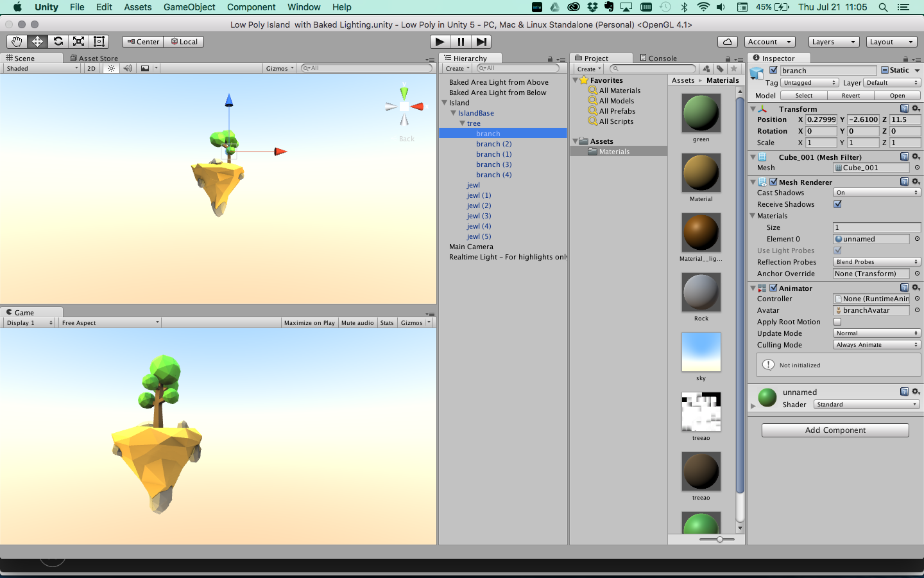The height and width of the screenshot is (578, 924).
Task: Disable the Animator component checkbox
Action: click(x=773, y=288)
